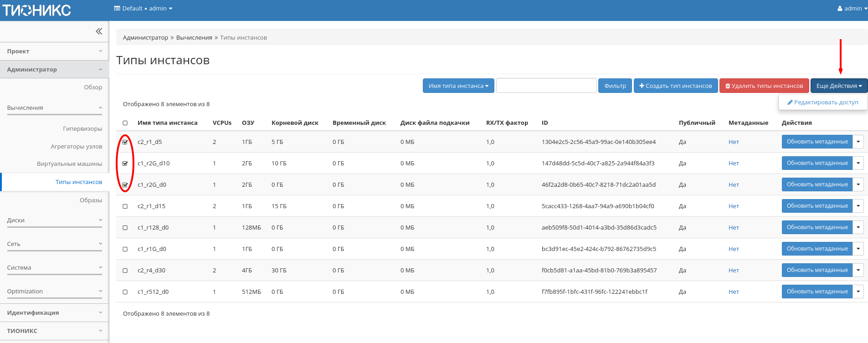The image size is (868, 343).
Task: Open the Еще Действия dropdown
Action: pos(838,86)
